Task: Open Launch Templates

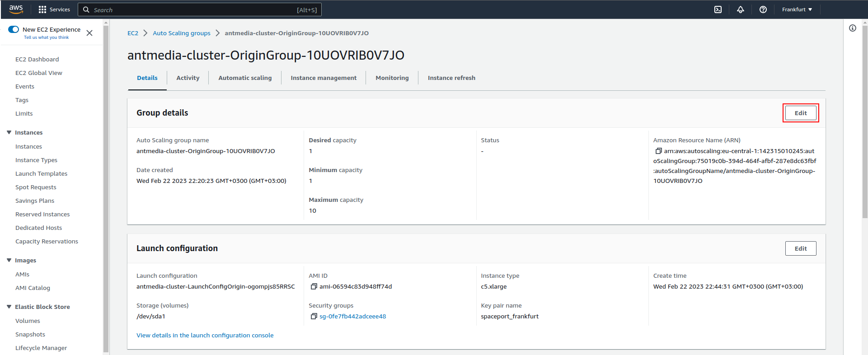Action: tap(41, 173)
